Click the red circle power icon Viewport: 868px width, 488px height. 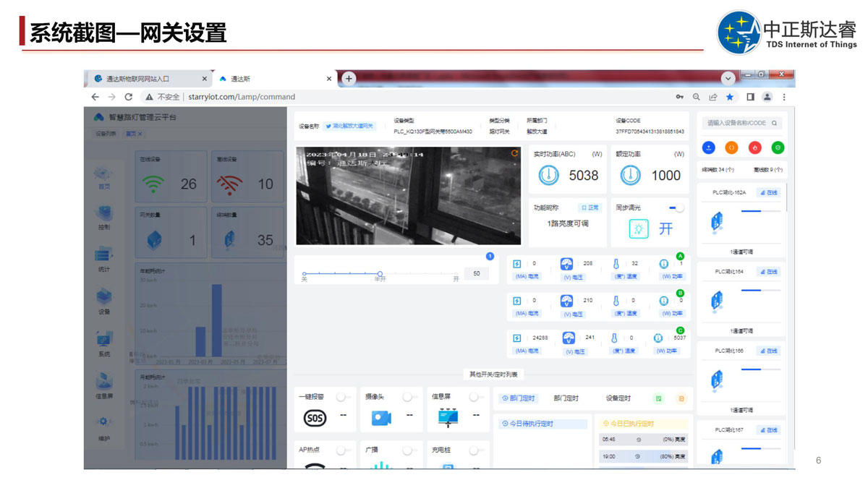coord(755,147)
